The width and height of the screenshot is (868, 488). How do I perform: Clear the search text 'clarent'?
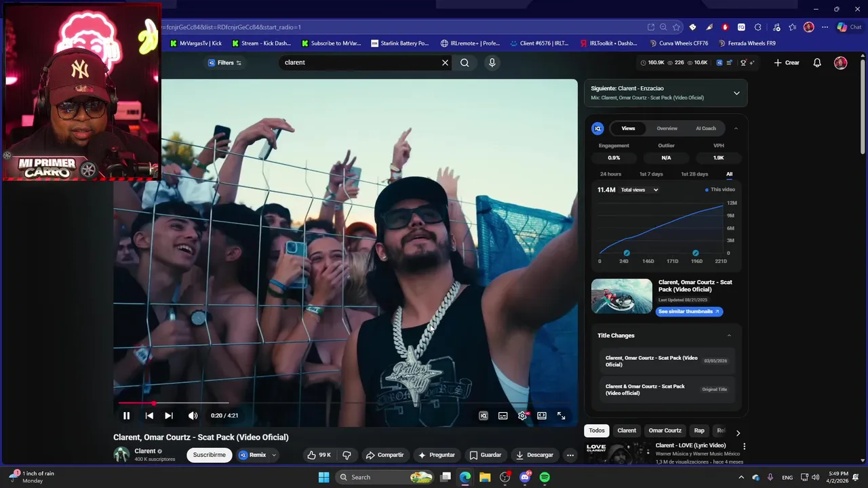[x=445, y=62]
